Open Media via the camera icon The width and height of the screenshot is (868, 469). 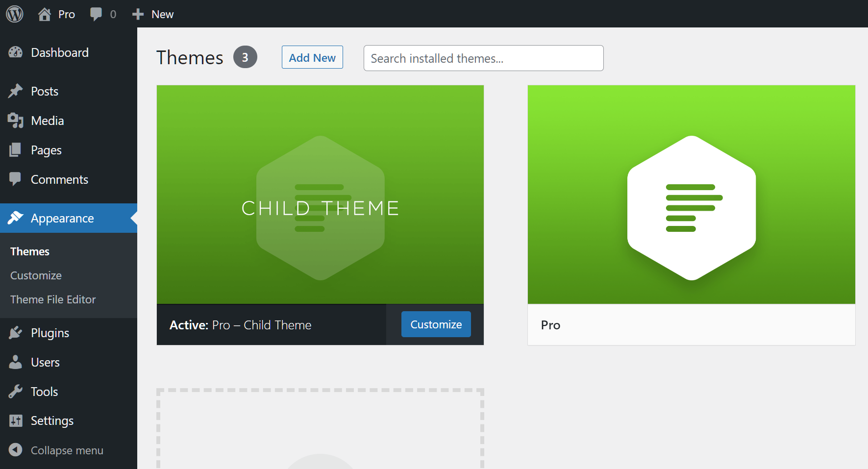click(16, 120)
